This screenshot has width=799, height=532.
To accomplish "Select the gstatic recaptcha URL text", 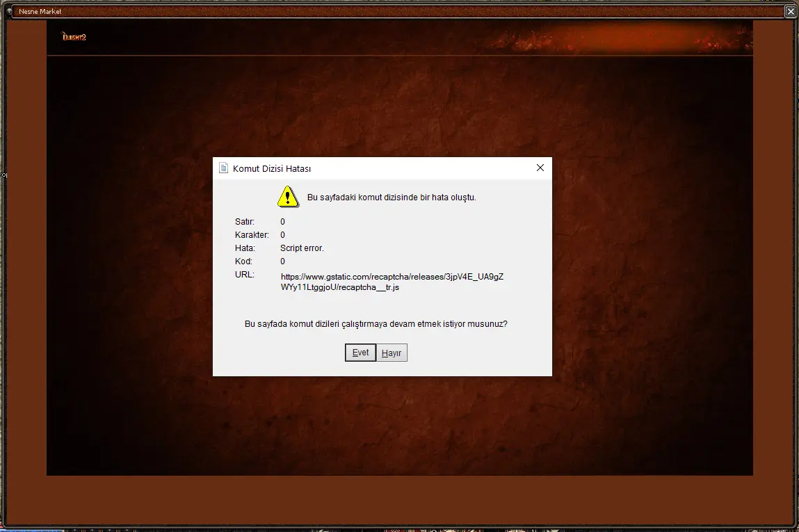I will 392,282.
